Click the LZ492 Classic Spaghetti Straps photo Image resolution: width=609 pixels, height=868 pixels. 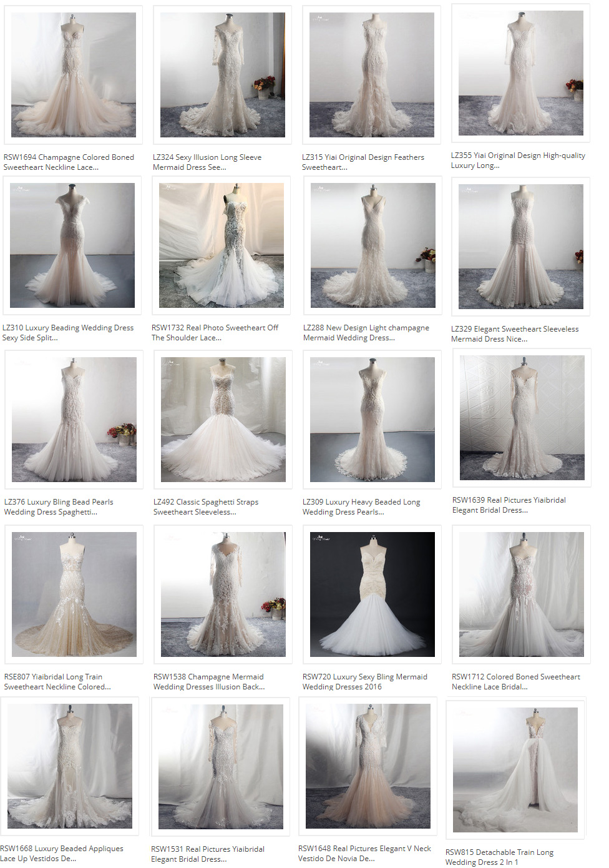223,420
